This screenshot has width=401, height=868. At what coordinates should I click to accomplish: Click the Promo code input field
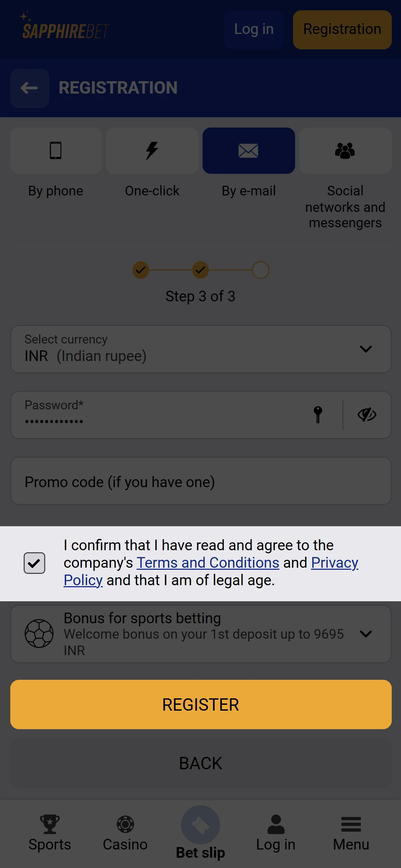pyautogui.click(x=200, y=481)
